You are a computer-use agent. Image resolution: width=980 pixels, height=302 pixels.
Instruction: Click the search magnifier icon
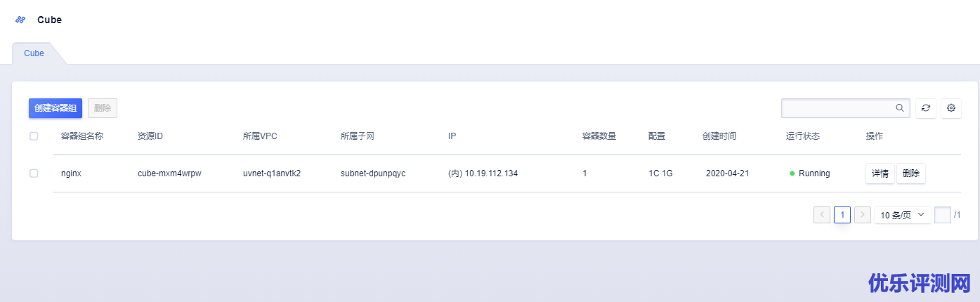pos(899,108)
